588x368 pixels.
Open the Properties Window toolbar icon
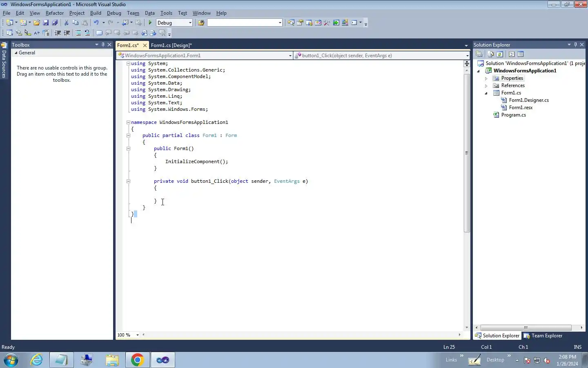[300, 23]
